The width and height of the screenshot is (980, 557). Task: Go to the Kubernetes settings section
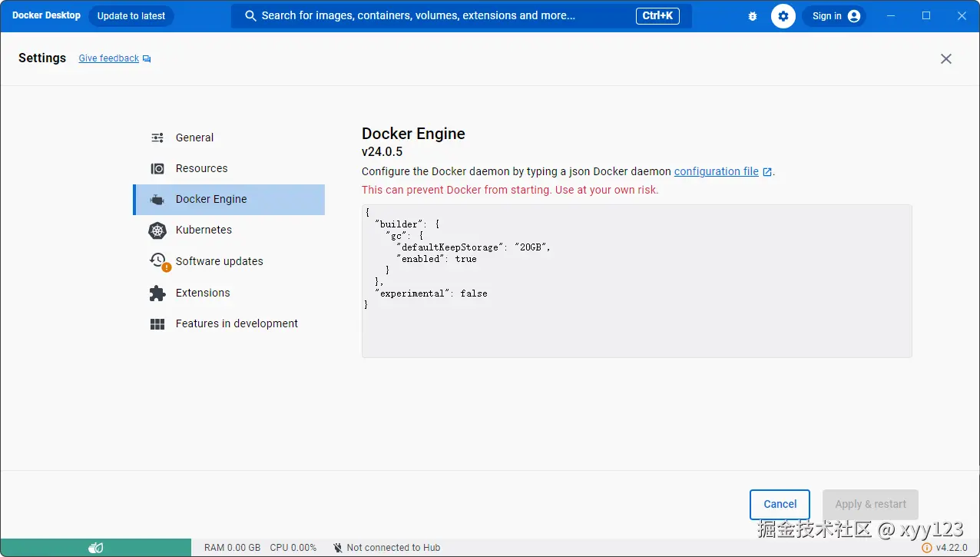tap(204, 230)
